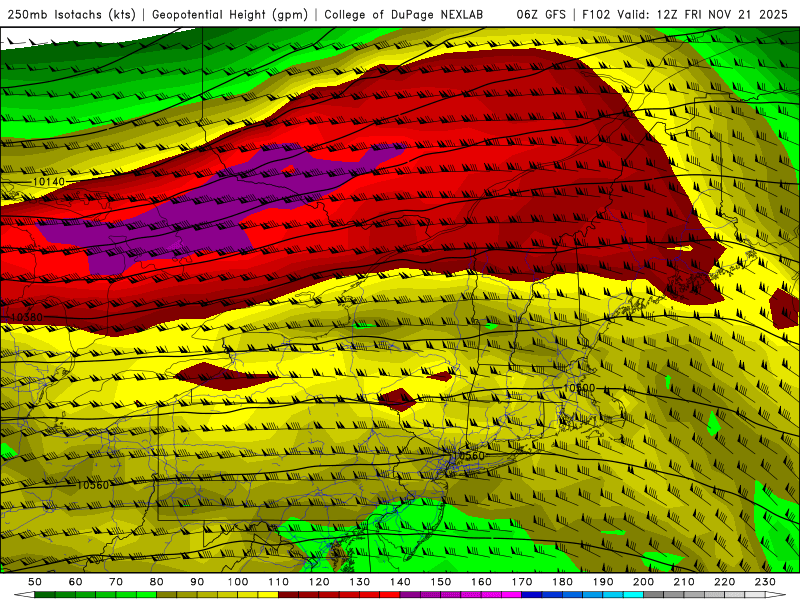The height and width of the screenshot is (600, 800).
Task: Pick the darkest green swatch below 50
Action: [x=44, y=595]
